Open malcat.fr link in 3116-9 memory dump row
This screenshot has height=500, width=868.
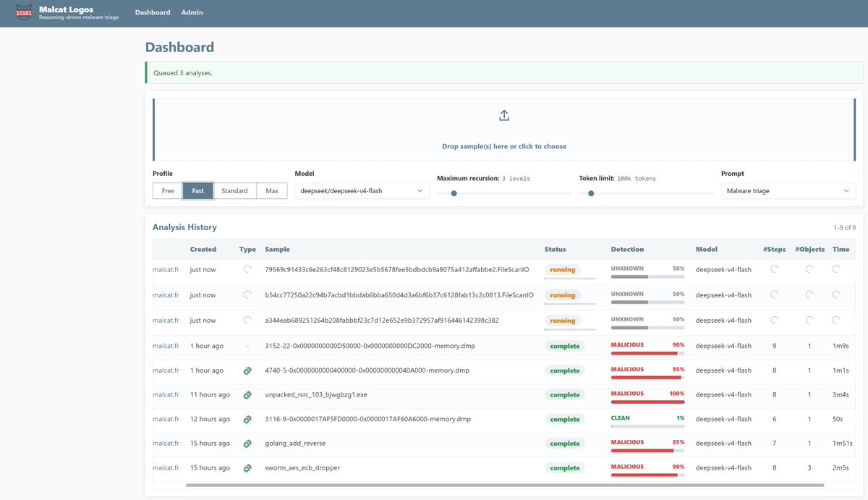[166, 419]
